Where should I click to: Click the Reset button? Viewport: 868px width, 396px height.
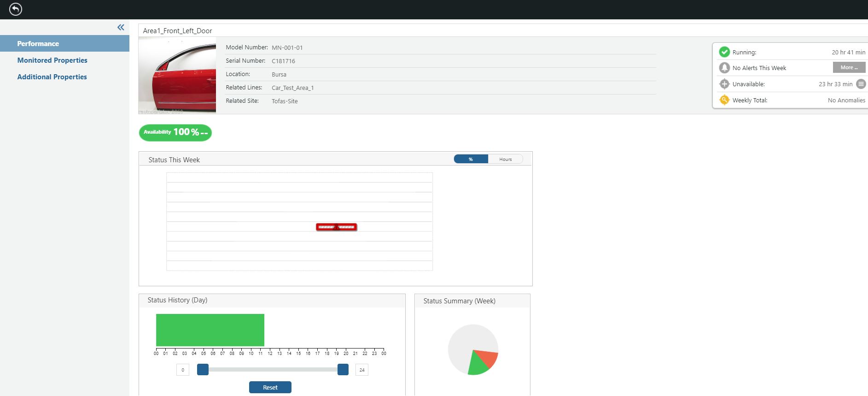[x=270, y=387]
